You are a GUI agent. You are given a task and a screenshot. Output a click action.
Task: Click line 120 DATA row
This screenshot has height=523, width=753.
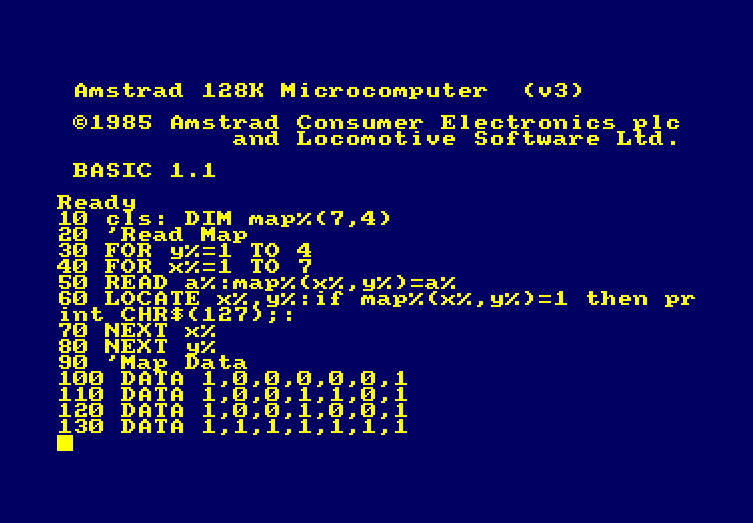click(x=232, y=411)
